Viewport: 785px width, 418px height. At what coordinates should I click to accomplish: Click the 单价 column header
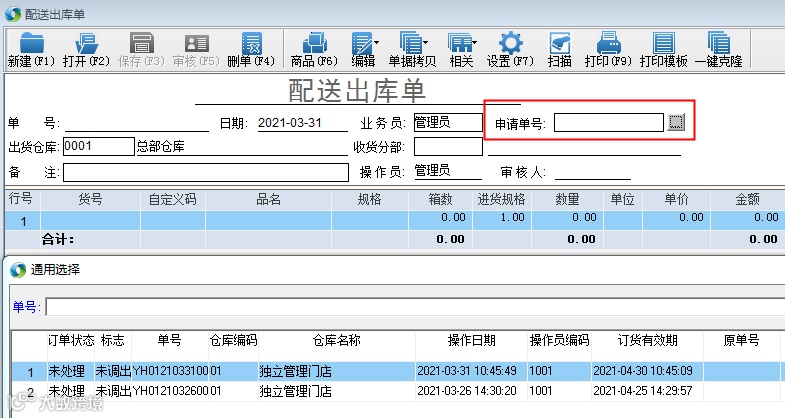tap(676, 199)
